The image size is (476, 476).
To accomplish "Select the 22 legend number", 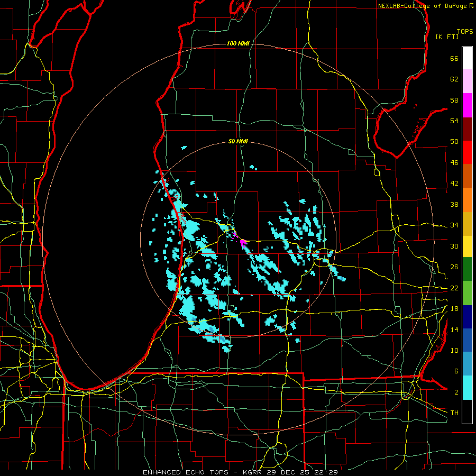I will pyautogui.click(x=454, y=288).
